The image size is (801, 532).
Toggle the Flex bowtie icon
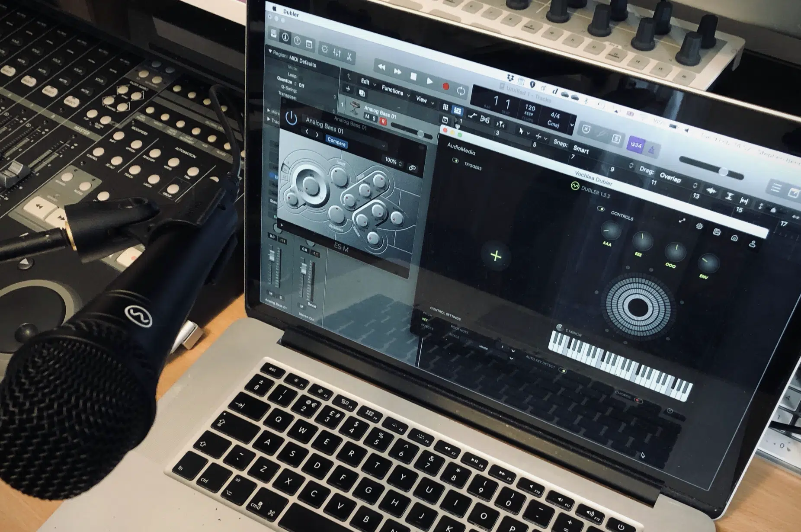pyautogui.click(x=485, y=119)
